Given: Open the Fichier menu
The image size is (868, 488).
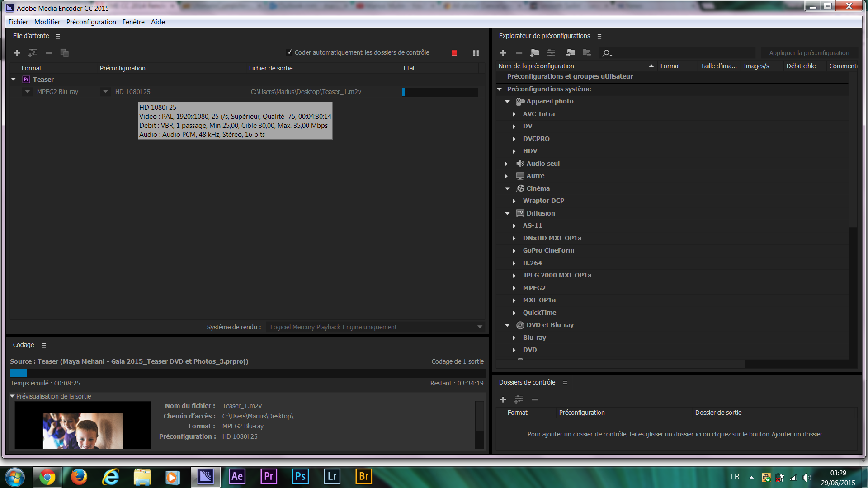Looking at the screenshot, I should click(x=19, y=22).
